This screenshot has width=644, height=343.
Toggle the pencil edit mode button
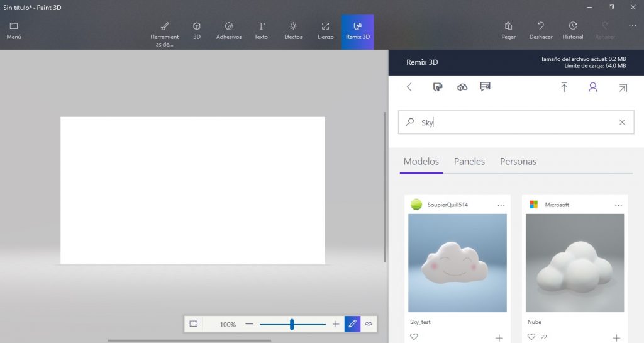coord(352,323)
